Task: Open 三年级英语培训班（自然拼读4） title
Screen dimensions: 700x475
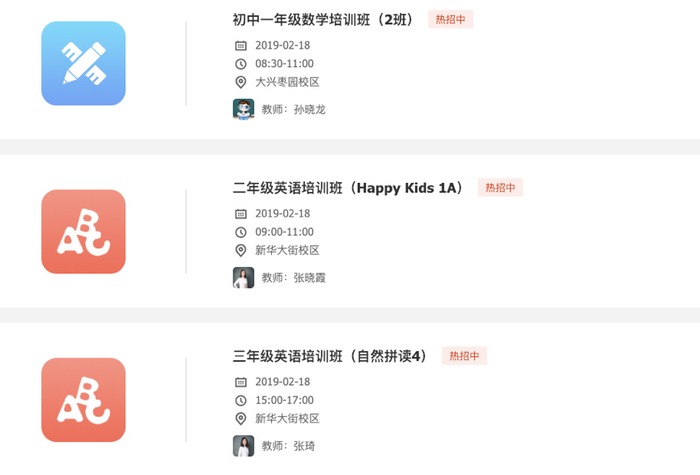Action: tap(330, 356)
